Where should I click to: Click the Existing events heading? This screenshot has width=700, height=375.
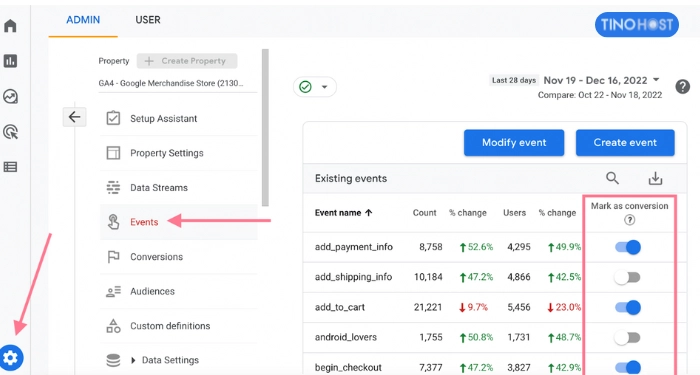[351, 178]
